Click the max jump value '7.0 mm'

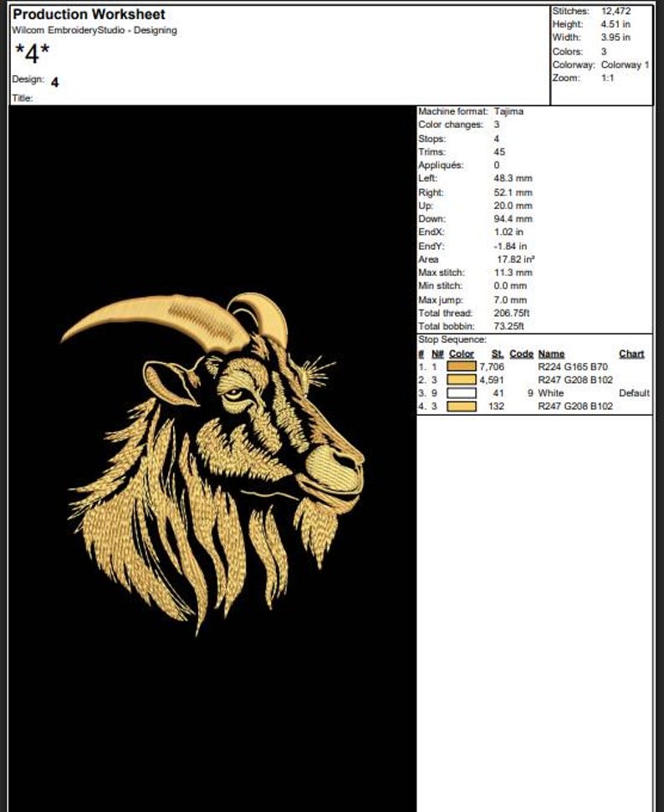[x=510, y=300]
